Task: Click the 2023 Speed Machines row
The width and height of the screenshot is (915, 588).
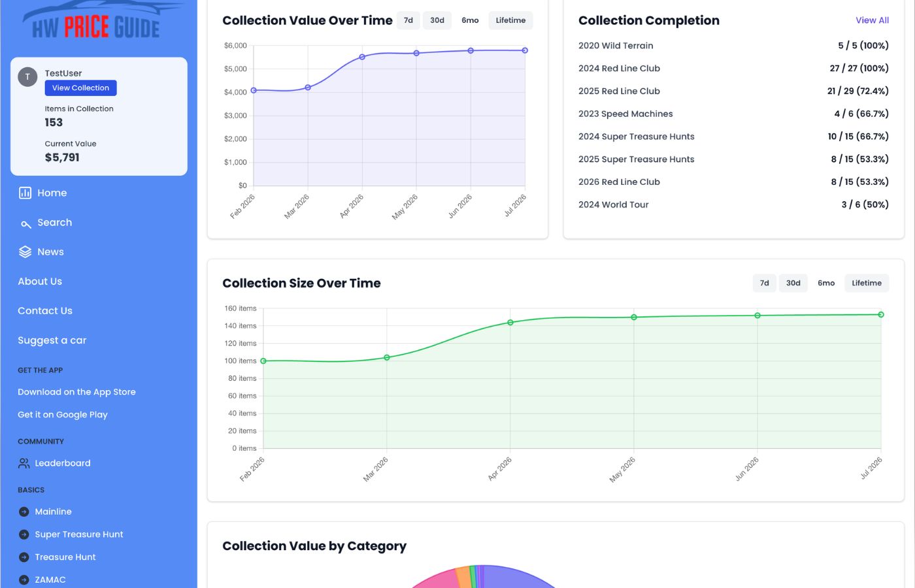Action: coord(733,114)
